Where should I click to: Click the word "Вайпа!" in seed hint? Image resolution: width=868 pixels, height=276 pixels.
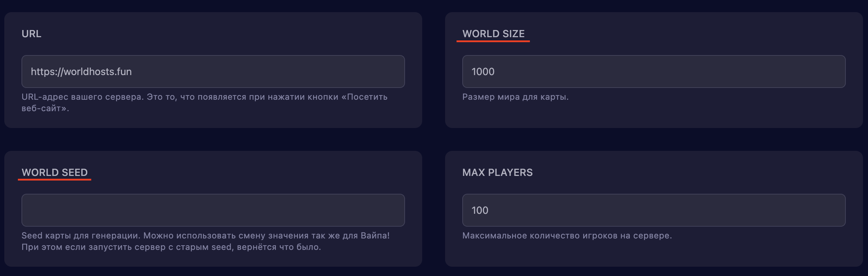point(375,236)
